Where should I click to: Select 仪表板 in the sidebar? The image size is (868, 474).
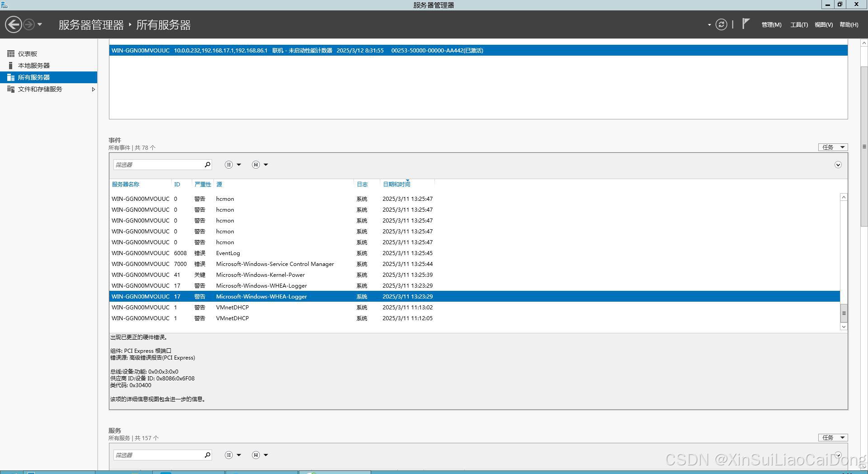pyautogui.click(x=49, y=54)
